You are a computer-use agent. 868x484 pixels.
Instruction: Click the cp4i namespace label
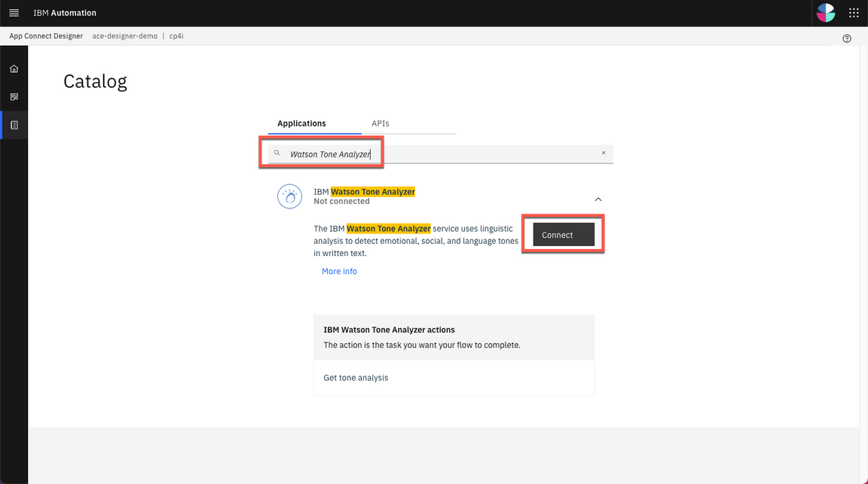tap(176, 36)
